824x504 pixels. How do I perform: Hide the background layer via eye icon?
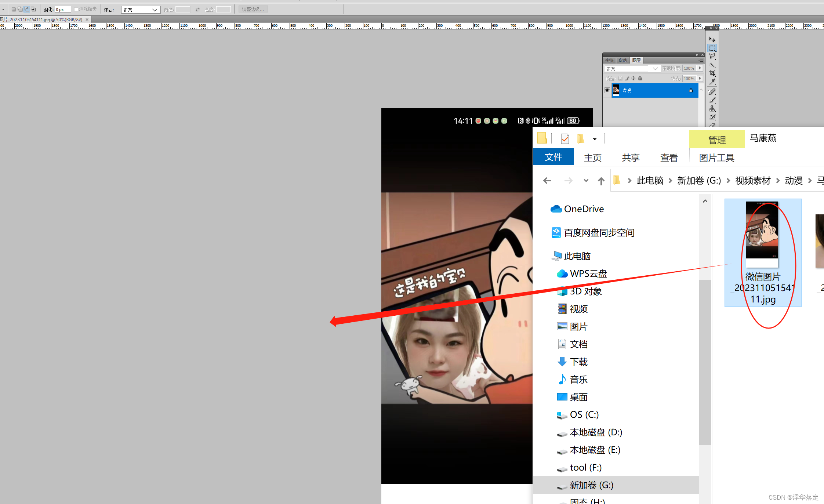click(607, 90)
